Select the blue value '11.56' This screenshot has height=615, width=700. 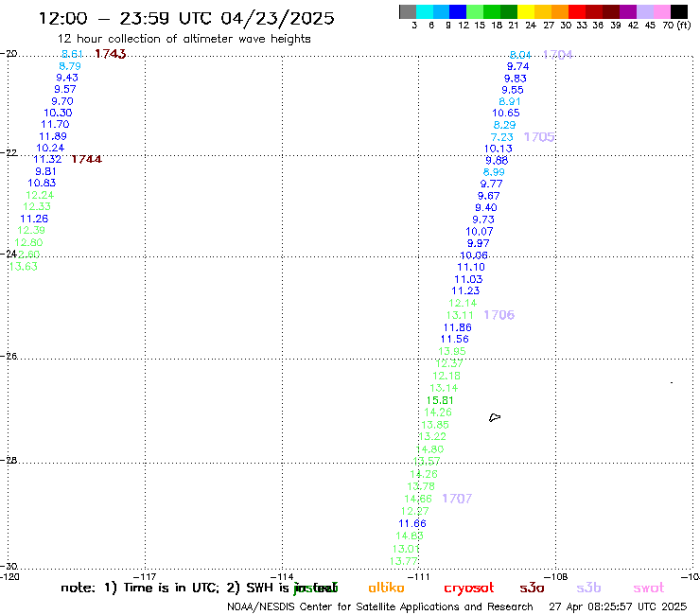tap(454, 339)
